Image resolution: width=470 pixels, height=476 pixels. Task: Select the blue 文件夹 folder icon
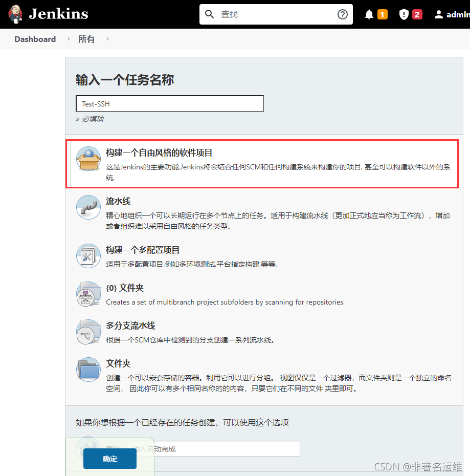(88, 370)
